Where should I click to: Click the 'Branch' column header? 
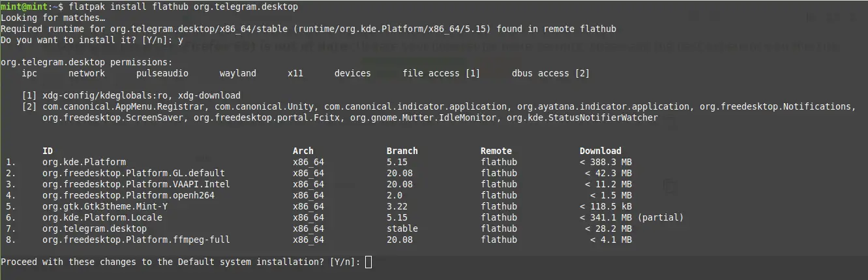click(402, 151)
